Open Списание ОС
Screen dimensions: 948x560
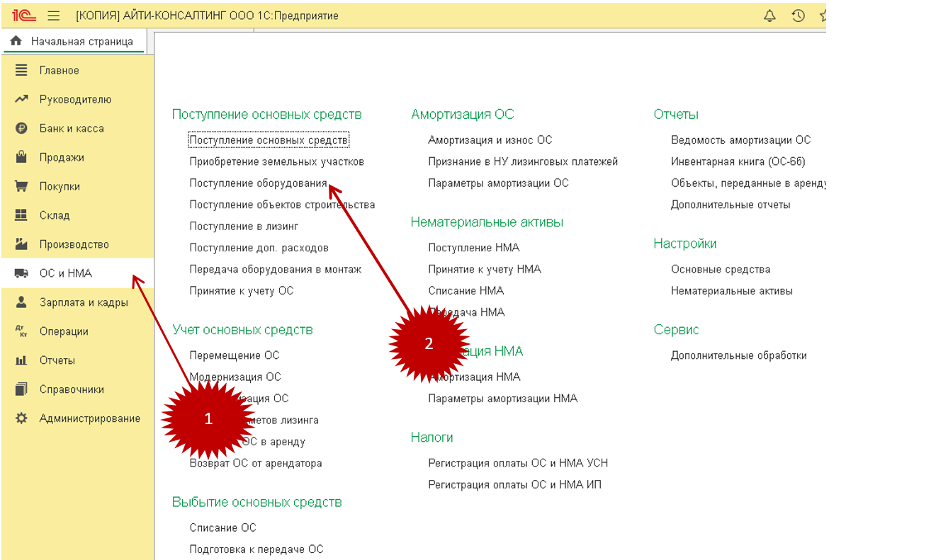(x=223, y=527)
